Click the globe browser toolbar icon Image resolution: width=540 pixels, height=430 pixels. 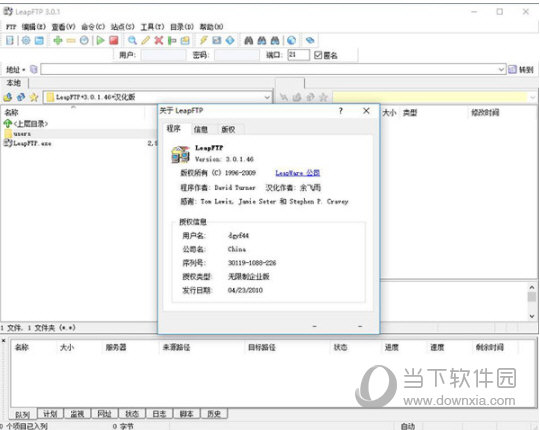(x=291, y=40)
